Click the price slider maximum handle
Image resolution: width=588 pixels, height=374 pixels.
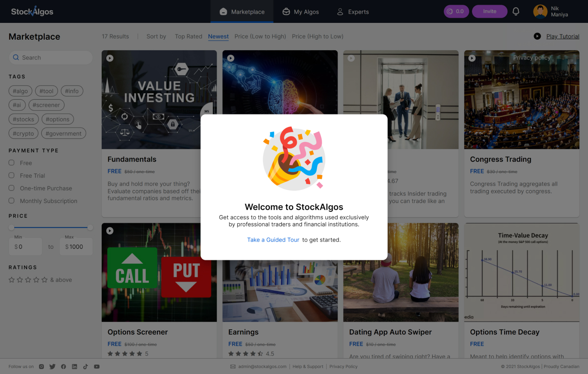(90, 227)
